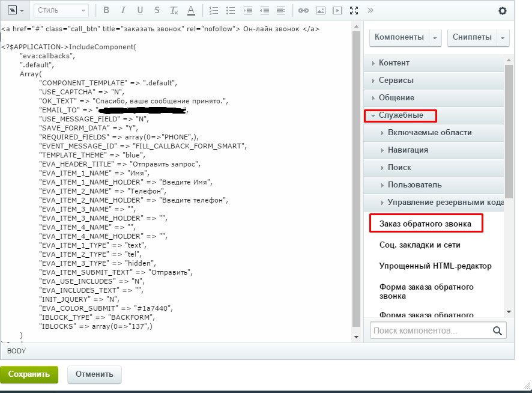Open the Компоненты dropdown arrow

click(x=435, y=37)
